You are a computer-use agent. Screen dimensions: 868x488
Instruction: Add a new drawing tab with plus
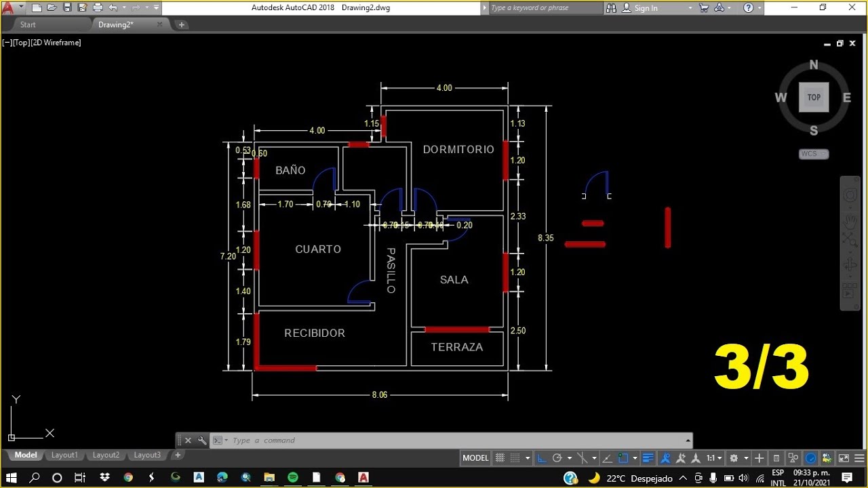click(181, 24)
